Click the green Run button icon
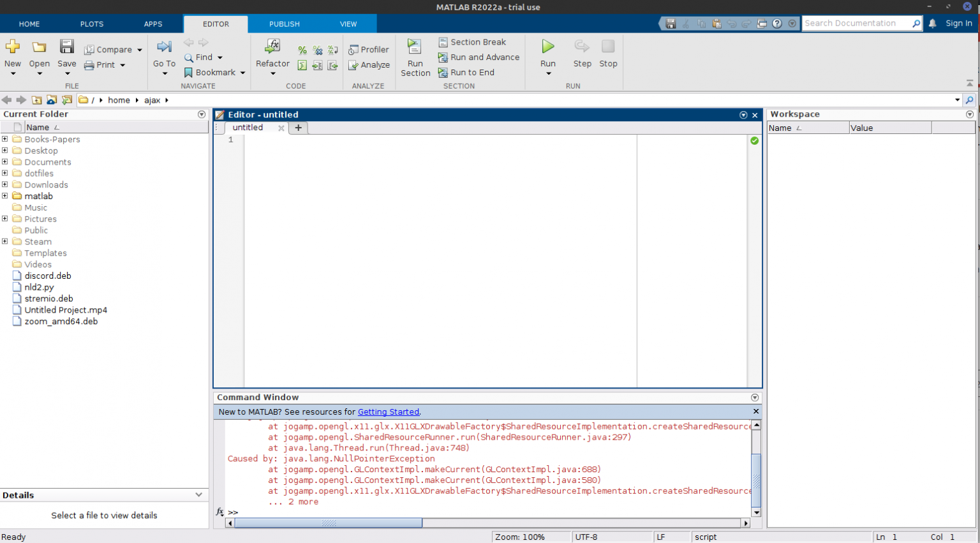This screenshot has height=543, width=980. coord(548,47)
